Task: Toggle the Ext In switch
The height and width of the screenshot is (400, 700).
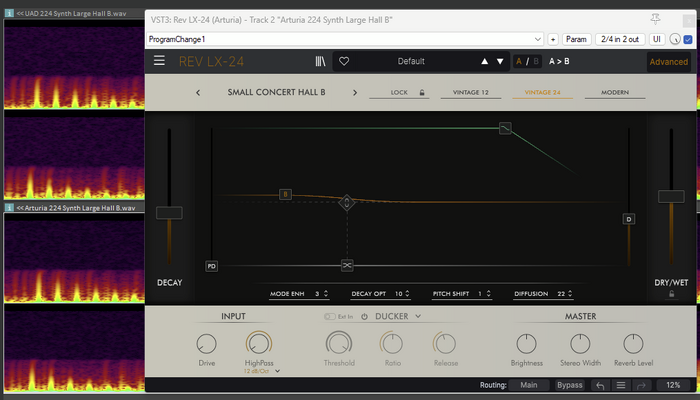Action: click(x=329, y=317)
